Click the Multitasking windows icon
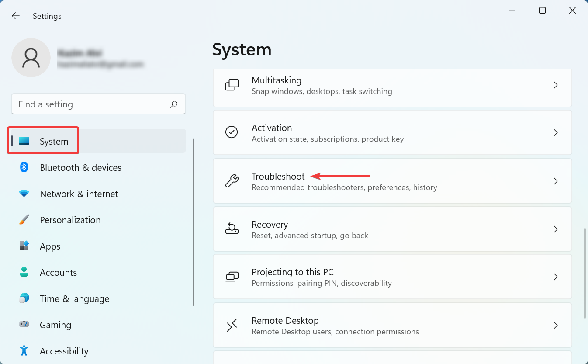Image resolution: width=588 pixels, height=364 pixels. (232, 85)
